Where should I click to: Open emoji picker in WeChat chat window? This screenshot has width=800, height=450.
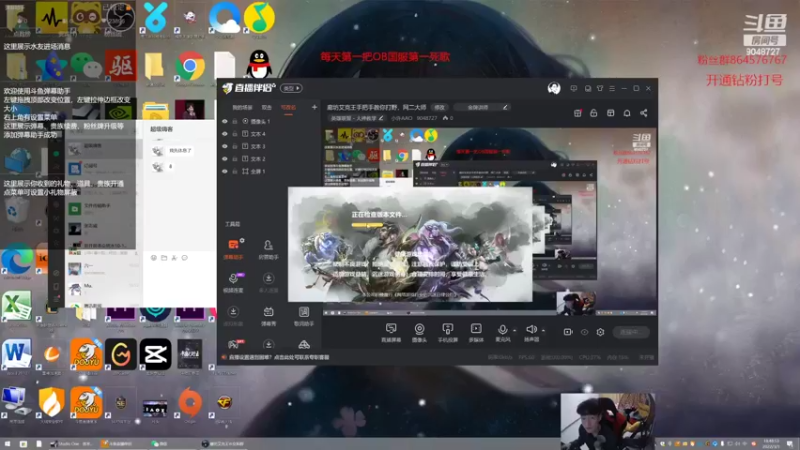pyautogui.click(x=154, y=258)
